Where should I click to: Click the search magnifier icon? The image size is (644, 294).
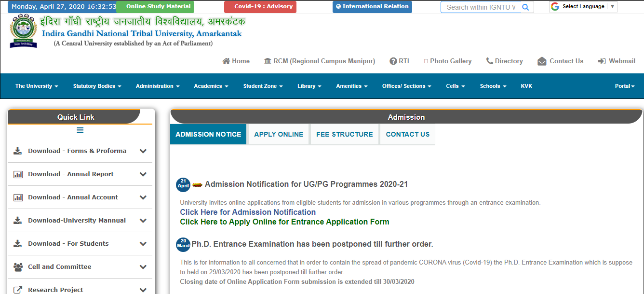[525, 7]
